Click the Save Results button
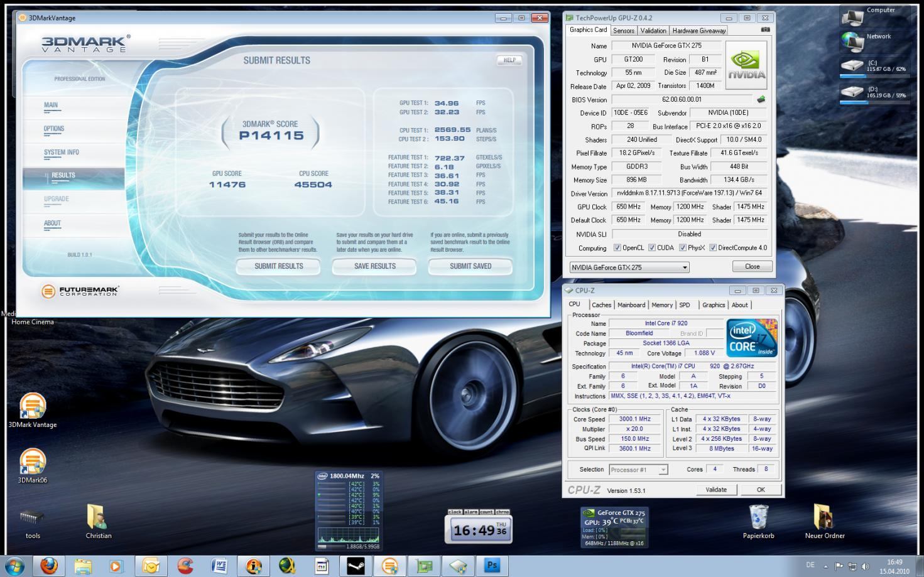Viewport: 924px width, 577px height. [x=374, y=266]
